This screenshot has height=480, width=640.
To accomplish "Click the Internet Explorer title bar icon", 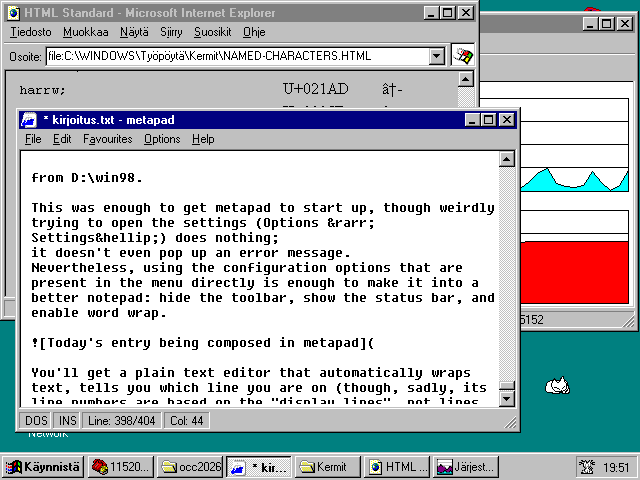I will coord(13,13).
